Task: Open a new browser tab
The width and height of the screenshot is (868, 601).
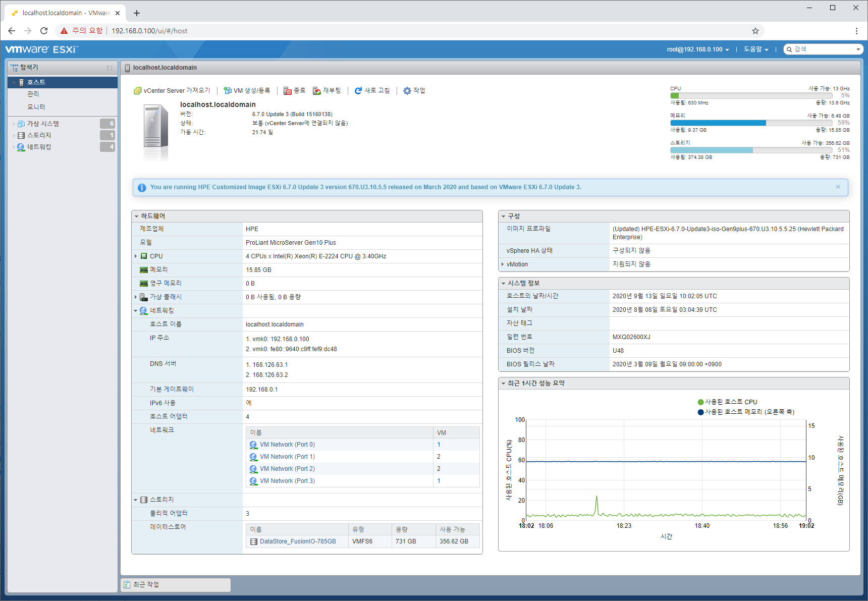Action: [137, 13]
